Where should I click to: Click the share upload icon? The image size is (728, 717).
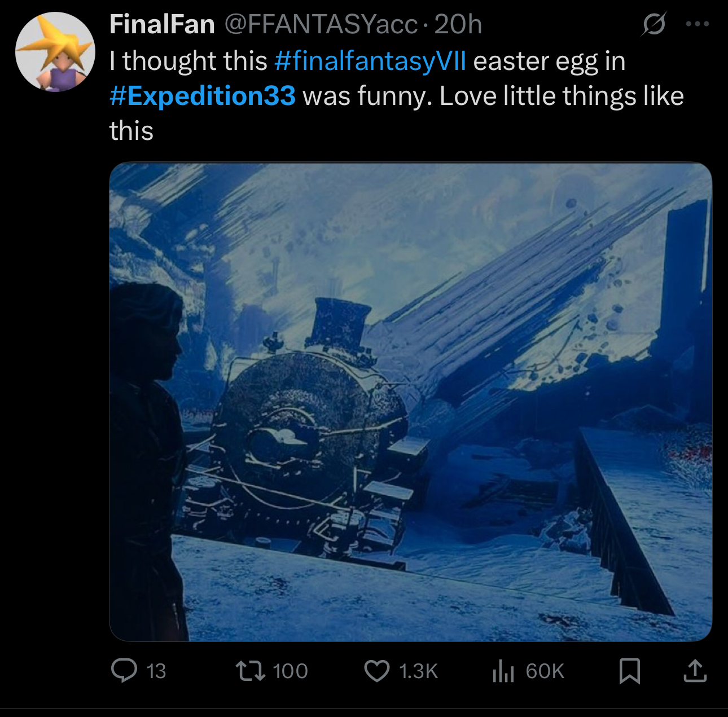pyautogui.click(x=695, y=671)
